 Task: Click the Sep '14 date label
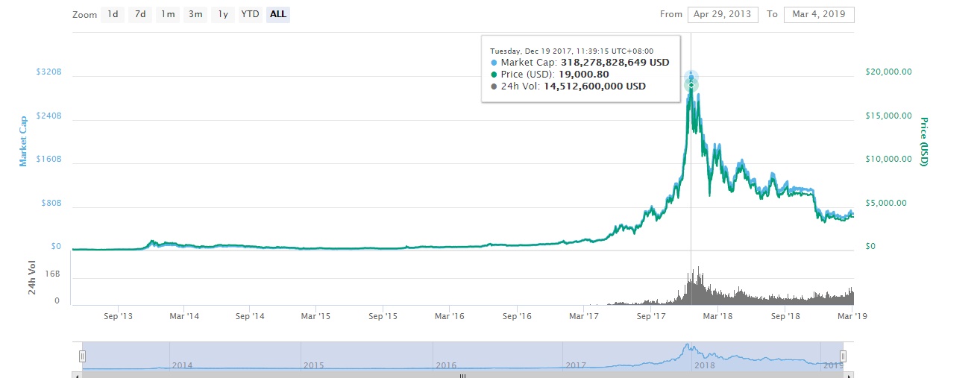pos(250,316)
